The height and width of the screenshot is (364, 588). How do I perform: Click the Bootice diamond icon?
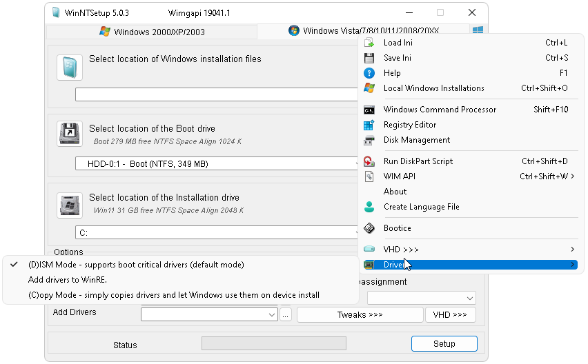369,228
